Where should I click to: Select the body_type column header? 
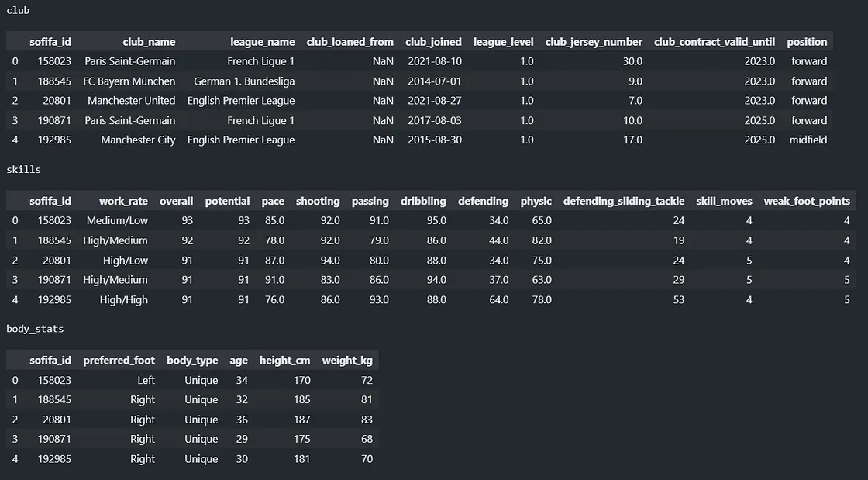pyautogui.click(x=192, y=361)
